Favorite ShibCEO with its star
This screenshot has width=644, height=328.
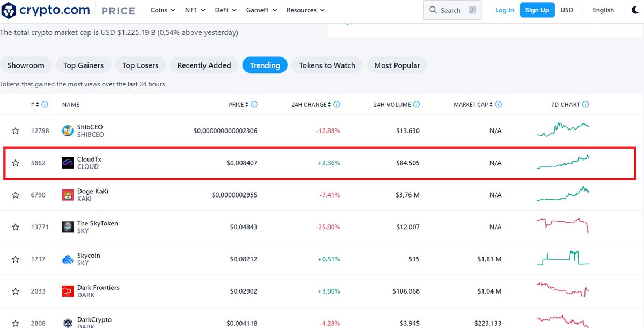click(16, 130)
